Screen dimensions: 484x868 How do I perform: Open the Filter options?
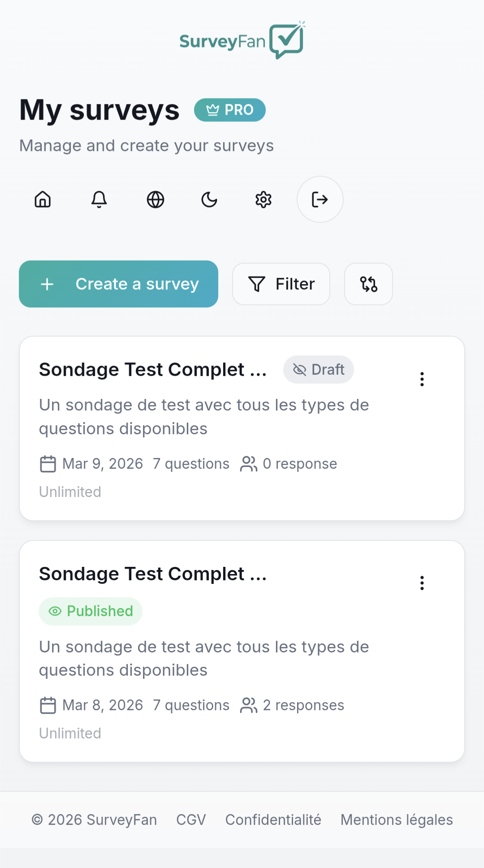click(281, 284)
